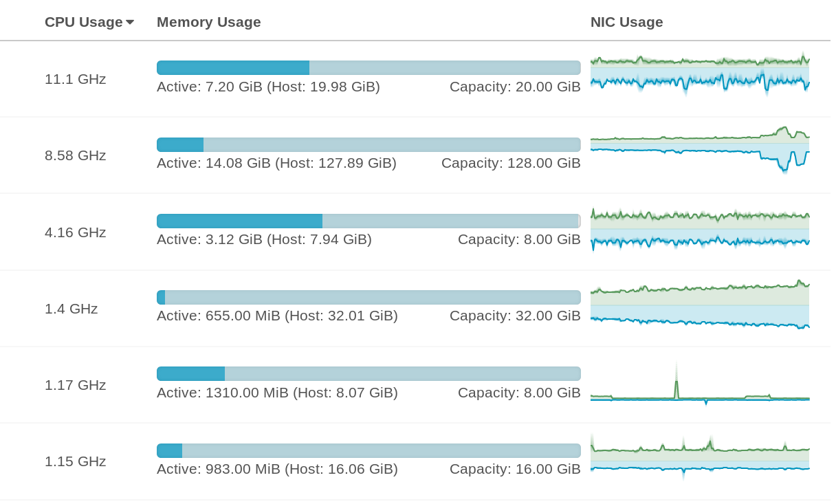Image resolution: width=836 pixels, height=504 pixels.
Task: Click the memory usage bar showing 7.20 GiB active
Action: (368, 67)
